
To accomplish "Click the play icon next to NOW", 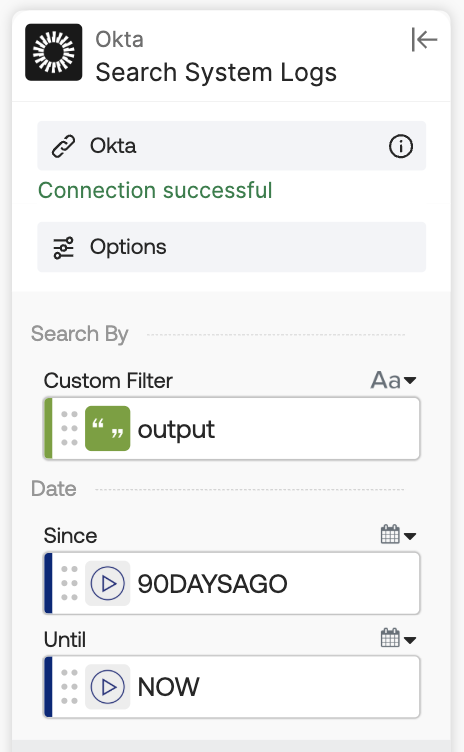I will [x=107, y=687].
